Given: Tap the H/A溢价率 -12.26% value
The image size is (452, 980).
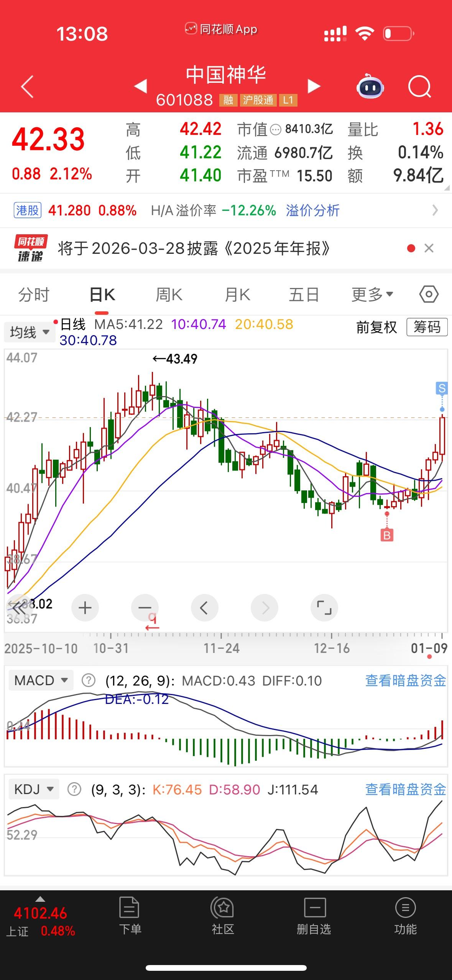Looking at the screenshot, I should 214,210.
